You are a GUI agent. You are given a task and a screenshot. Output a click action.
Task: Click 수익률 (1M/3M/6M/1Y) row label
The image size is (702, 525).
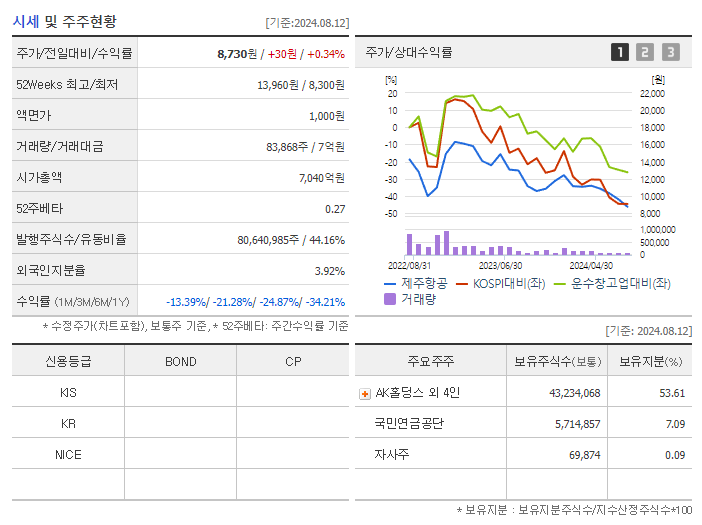click(x=73, y=302)
